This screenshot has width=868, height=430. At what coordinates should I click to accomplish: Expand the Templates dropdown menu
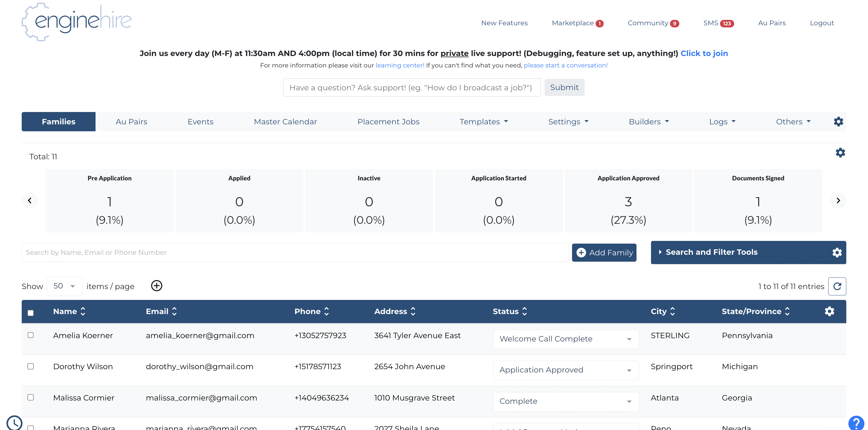(x=483, y=122)
